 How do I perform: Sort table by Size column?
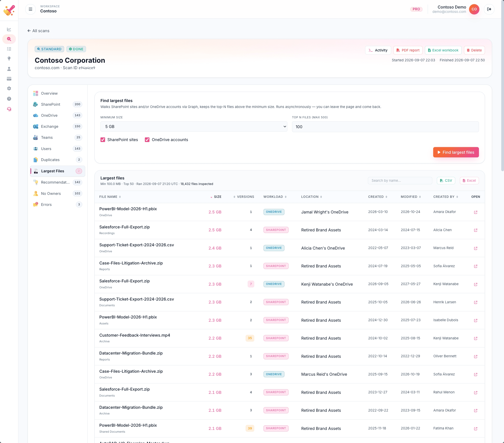216,197
